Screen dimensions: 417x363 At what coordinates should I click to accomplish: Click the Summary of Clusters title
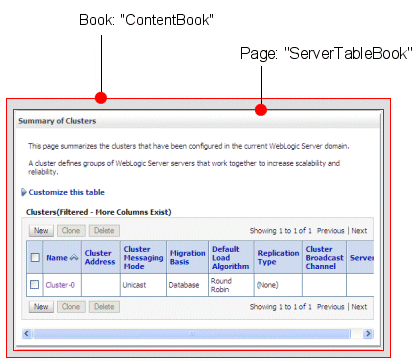click(57, 121)
